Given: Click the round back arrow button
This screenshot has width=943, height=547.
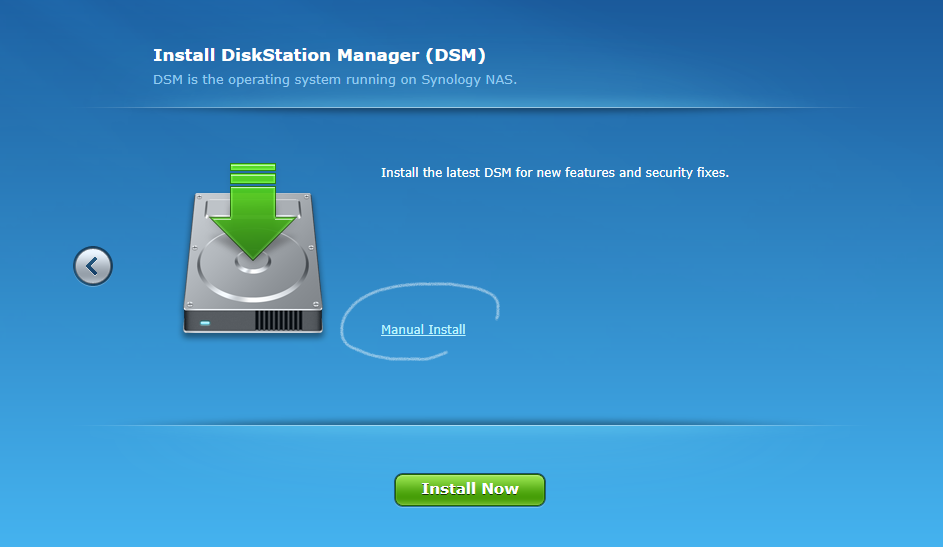Looking at the screenshot, I should [x=93, y=266].
